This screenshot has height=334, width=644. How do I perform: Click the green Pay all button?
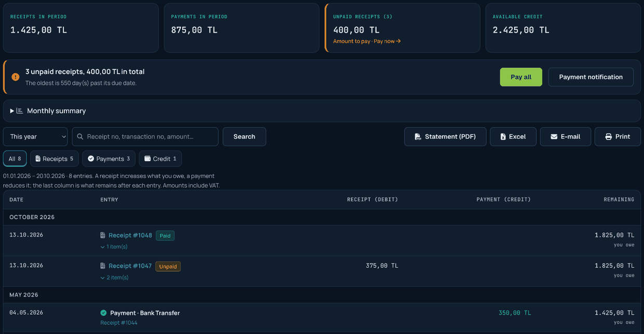click(521, 77)
